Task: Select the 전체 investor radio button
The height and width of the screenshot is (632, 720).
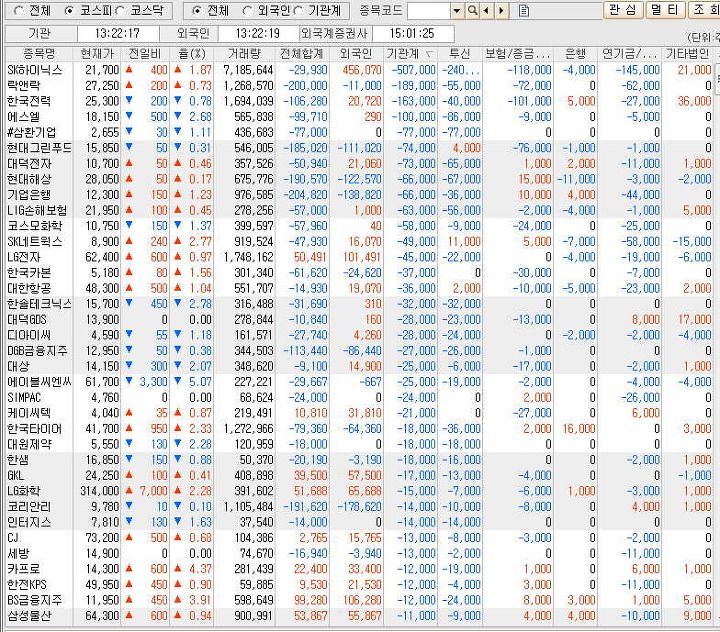Action: pos(196,11)
